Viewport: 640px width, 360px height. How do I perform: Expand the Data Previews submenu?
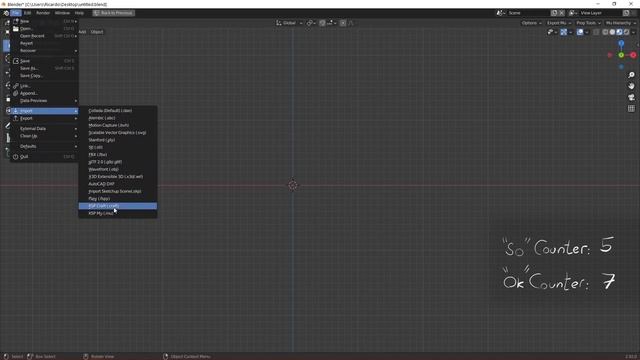(44, 100)
